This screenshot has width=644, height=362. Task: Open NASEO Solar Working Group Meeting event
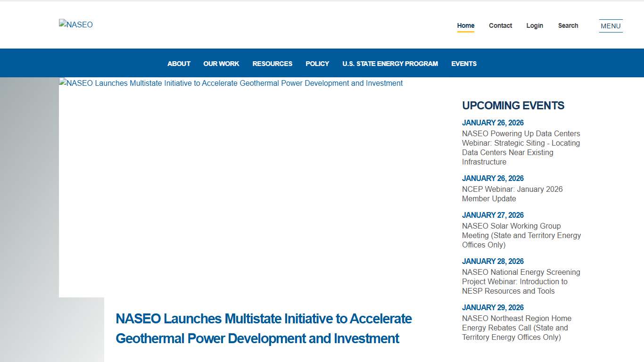click(x=521, y=235)
